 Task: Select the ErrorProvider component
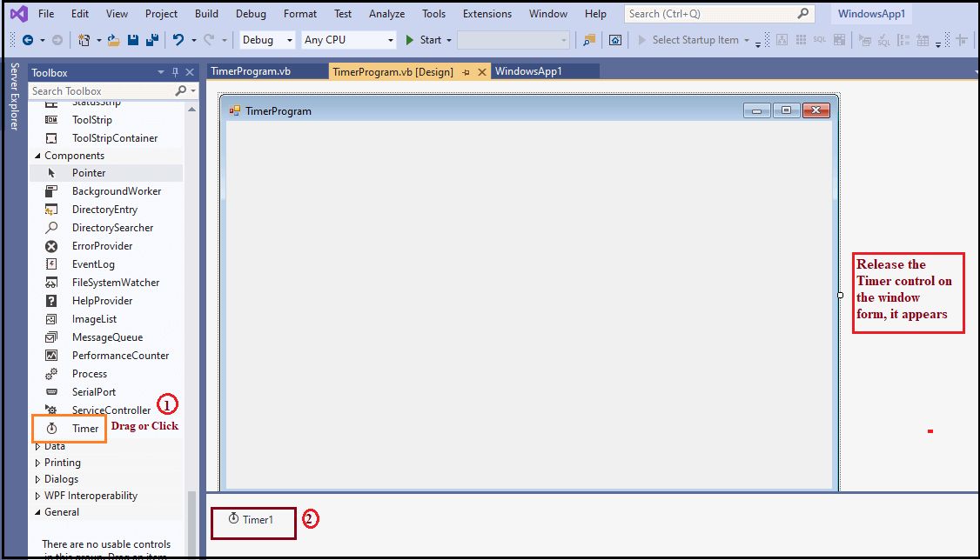pos(106,246)
